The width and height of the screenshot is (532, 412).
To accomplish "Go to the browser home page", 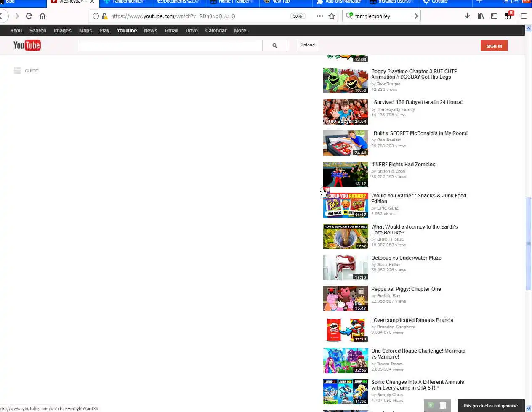I will (43, 16).
